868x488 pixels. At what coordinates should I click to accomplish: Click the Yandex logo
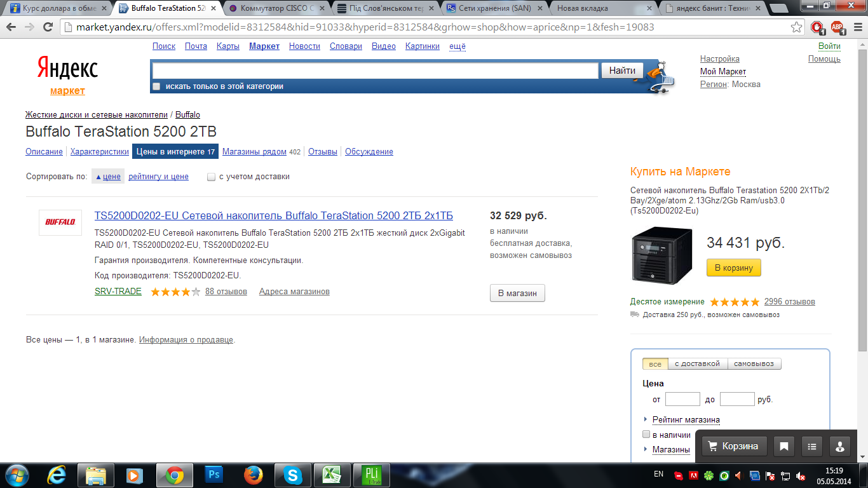[x=67, y=69]
